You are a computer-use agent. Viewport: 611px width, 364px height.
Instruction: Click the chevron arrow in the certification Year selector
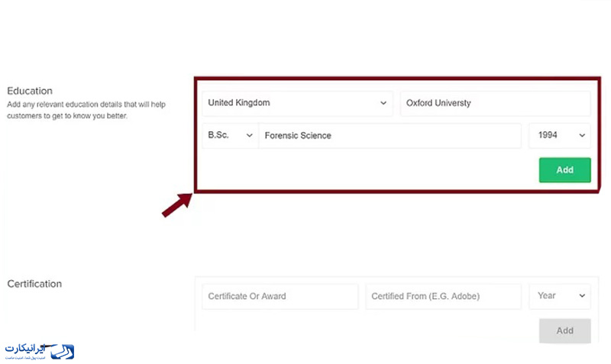(x=582, y=296)
